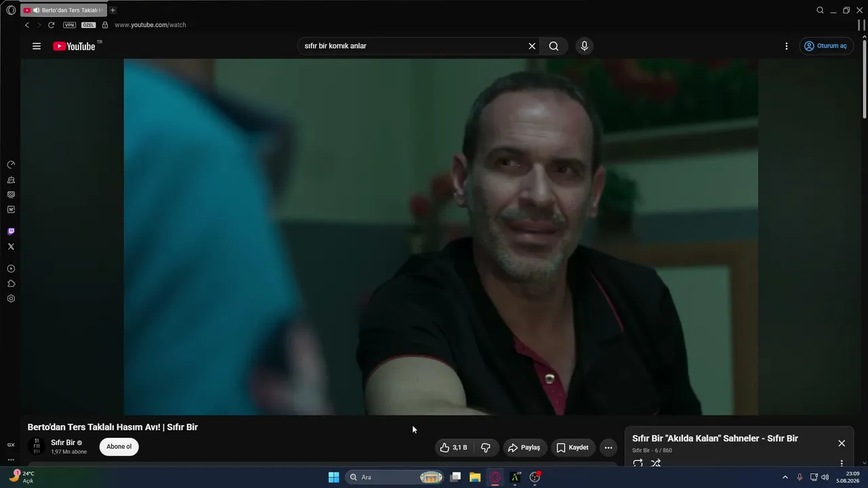The image size is (868, 488).
Task: Open Opera's tab search magnifier
Action: [x=820, y=10]
